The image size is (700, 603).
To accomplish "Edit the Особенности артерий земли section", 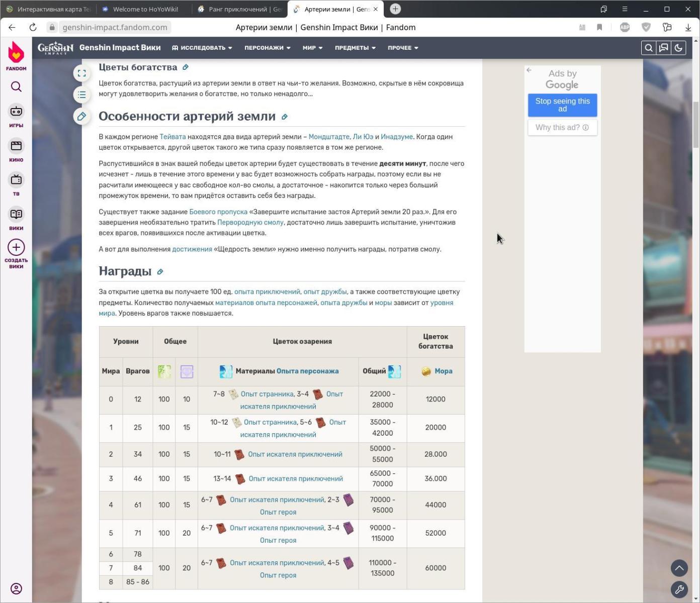I will coord(285,117).
